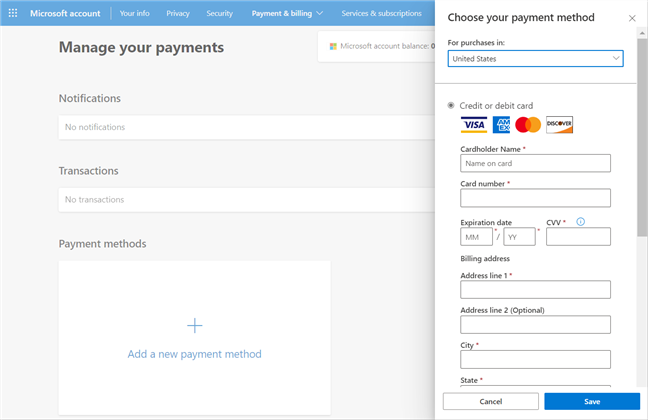648x420 pixels.
Task: Click the Cancel button
Action: [x=491, y=401]
